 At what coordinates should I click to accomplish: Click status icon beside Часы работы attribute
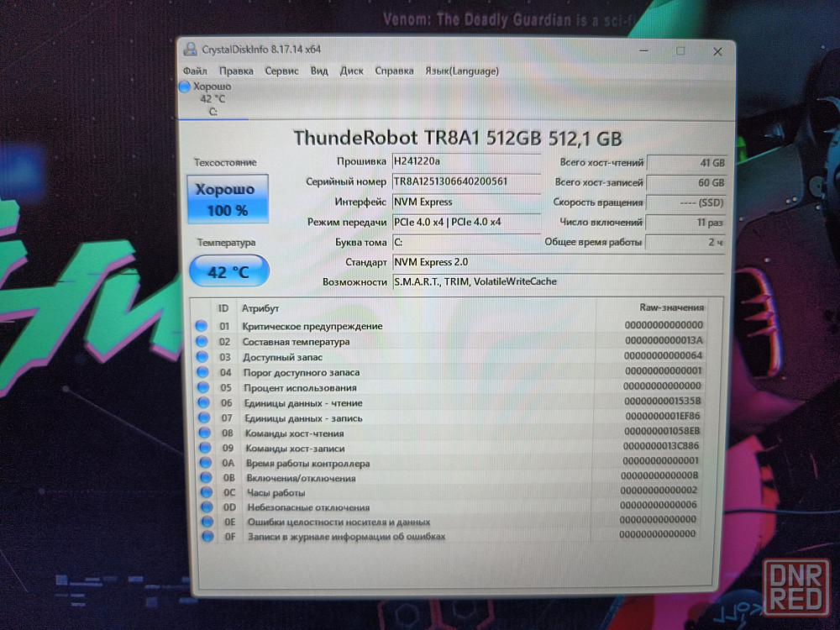click(x=204, y=493)
